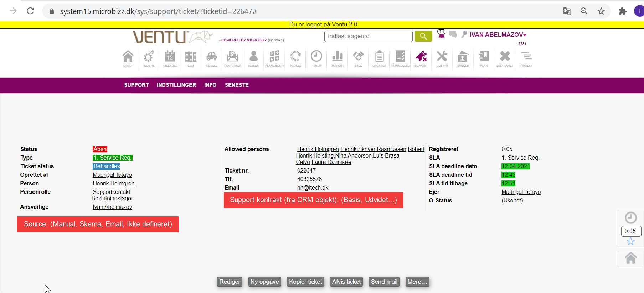Expand the Mere… options button
The height and width of the screenshot is (293, 644).
[x=417, y=282]
